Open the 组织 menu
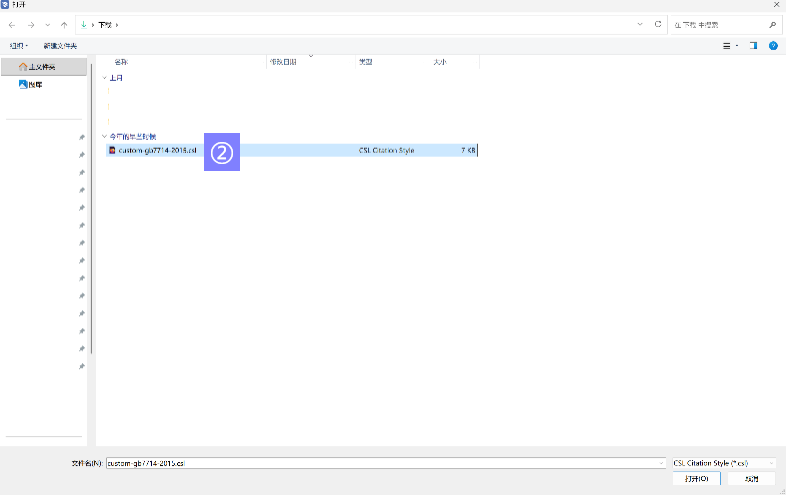The width and height of the screenshot is (786, 495). (18, 46)
